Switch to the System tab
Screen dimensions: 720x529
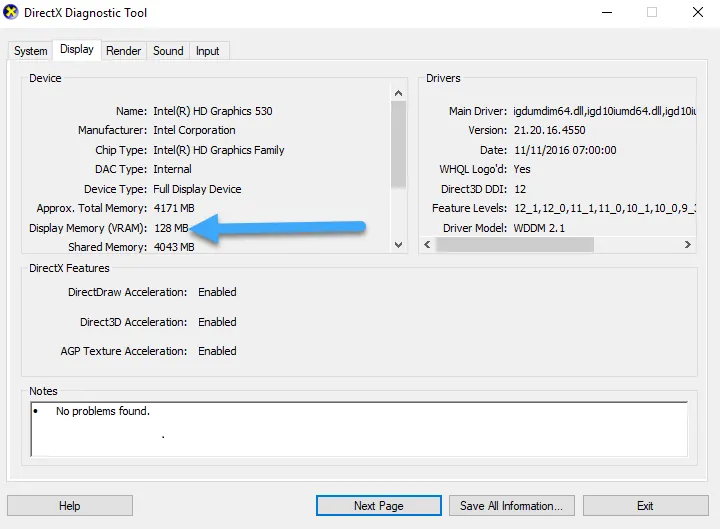tap(30, 51)
